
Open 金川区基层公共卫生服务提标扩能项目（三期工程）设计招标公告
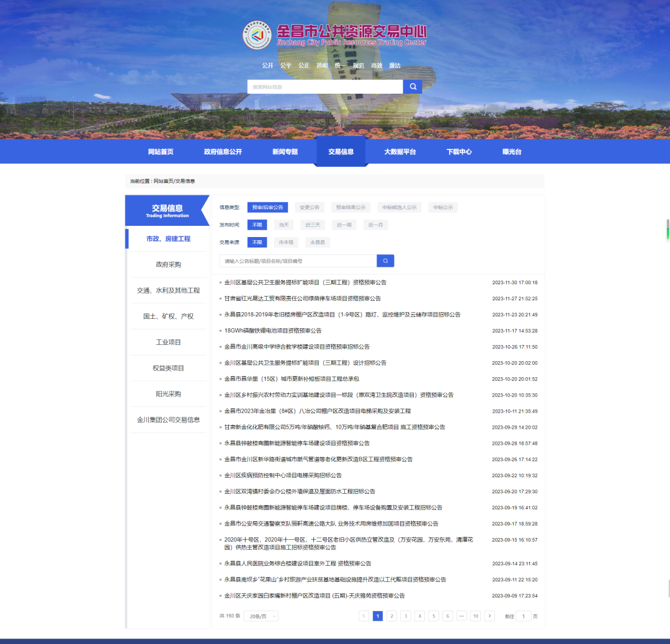305,363
